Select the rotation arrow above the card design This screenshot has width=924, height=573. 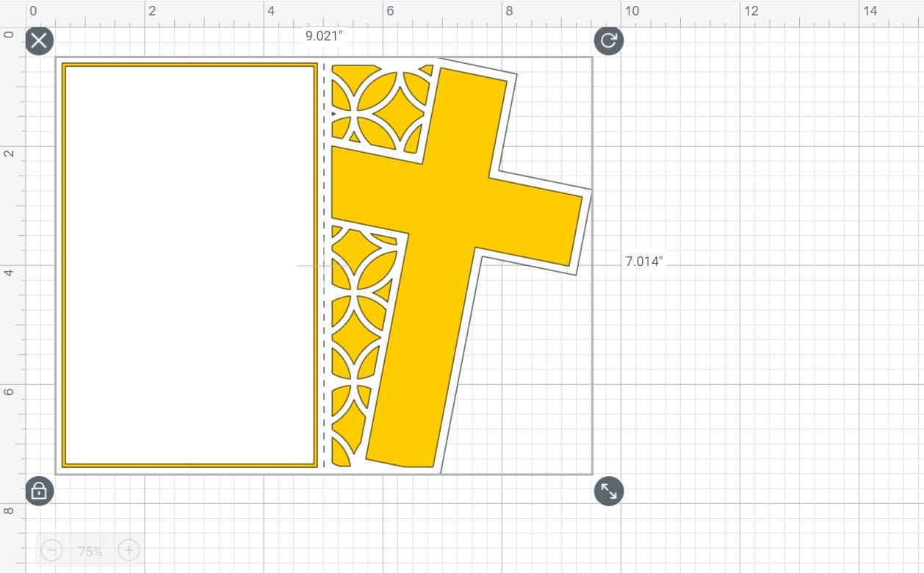608,41
